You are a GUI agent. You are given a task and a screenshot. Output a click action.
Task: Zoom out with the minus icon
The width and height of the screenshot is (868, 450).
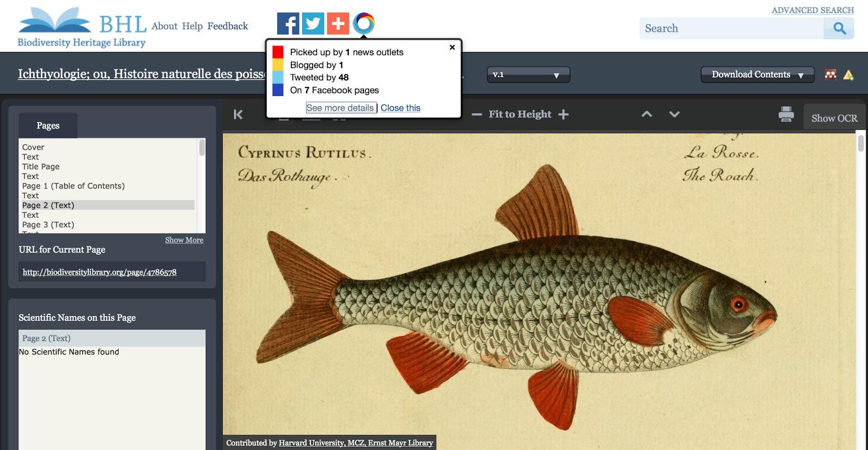click(476, 114)
